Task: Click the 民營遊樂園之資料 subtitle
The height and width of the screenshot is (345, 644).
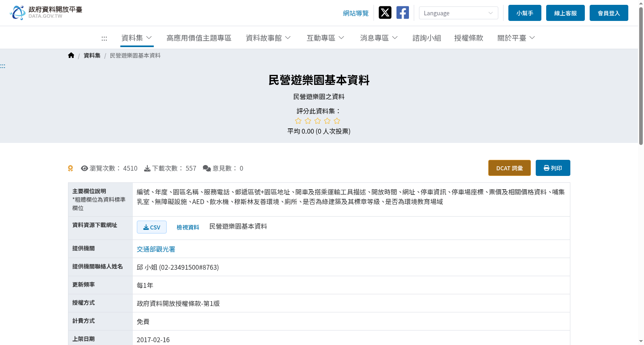Action: pyautogui.click(x=319, y=97)
